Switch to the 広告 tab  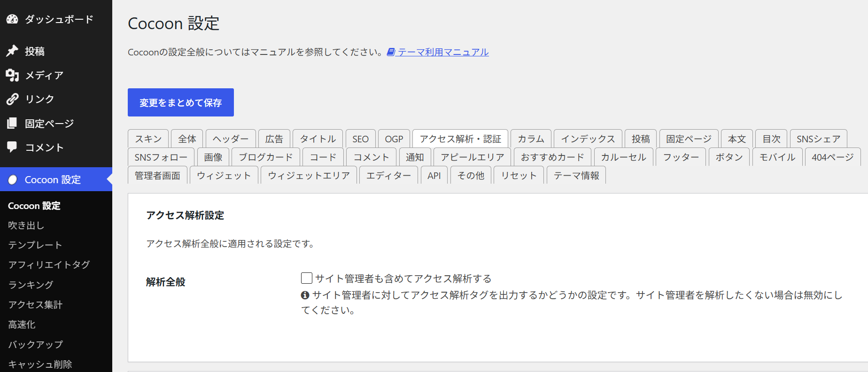(x=274, y=139)
